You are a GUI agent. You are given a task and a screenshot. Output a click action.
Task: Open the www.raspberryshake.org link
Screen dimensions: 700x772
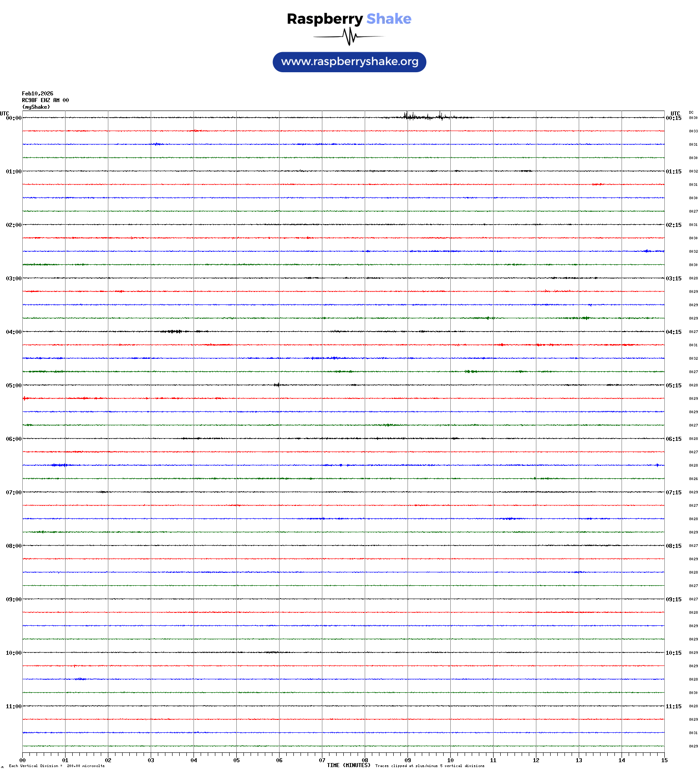tap(350, 62)
